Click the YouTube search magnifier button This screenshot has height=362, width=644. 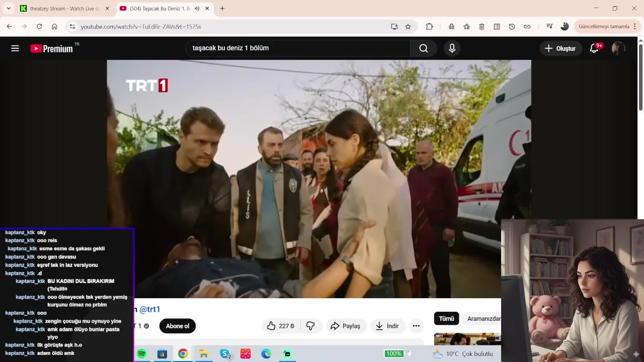pyautogui.click(x=424, y=48)
